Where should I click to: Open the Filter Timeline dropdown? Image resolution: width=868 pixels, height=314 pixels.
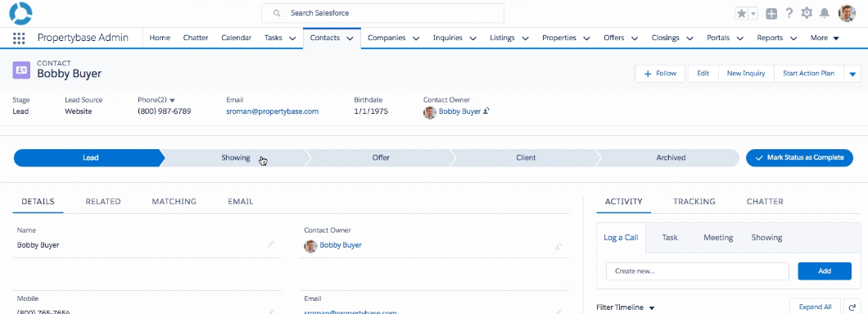tap(626, 307)
